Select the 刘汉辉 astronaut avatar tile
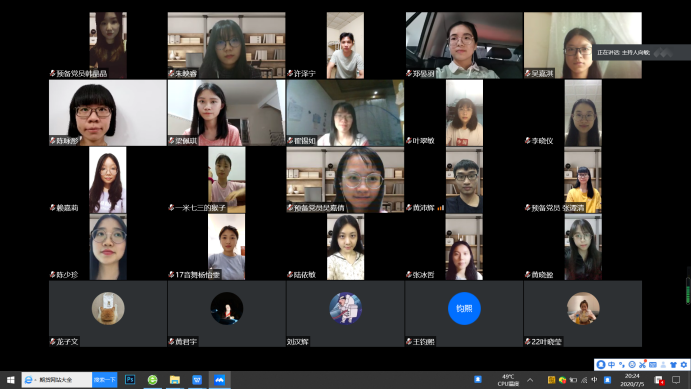The height and width of the screenshot is (389, 692). 345,313
